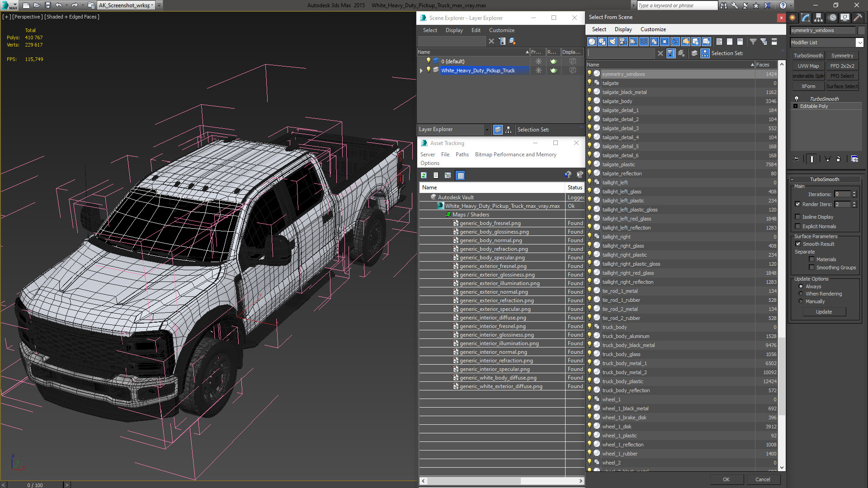Screen dimensions: 868x488
Task: Toggle TurboSmooth modifier lightbulb in stack
Action: [797, 99]
